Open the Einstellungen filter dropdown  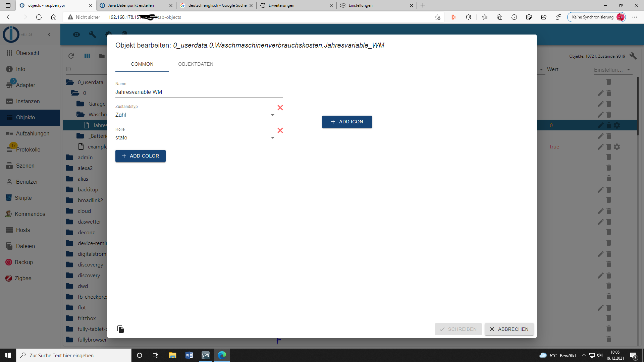(x=612, y=70)
